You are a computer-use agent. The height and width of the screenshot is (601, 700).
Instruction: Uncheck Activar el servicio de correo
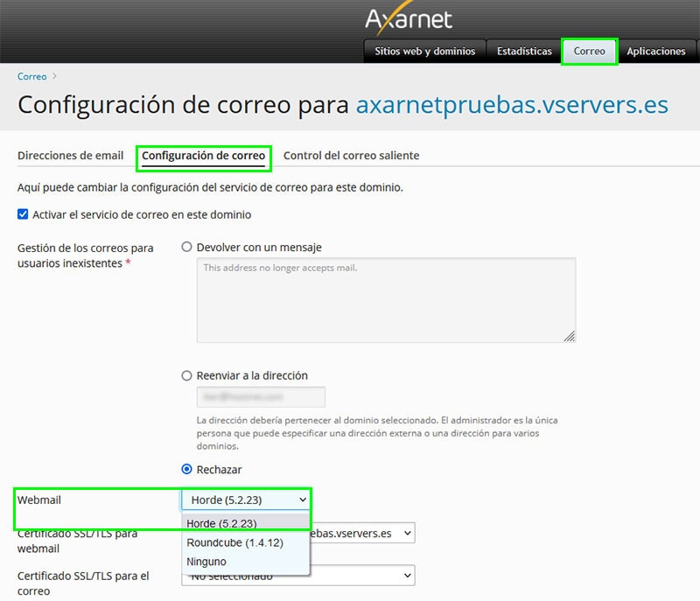pyautogui.click(x=21, y=213)
